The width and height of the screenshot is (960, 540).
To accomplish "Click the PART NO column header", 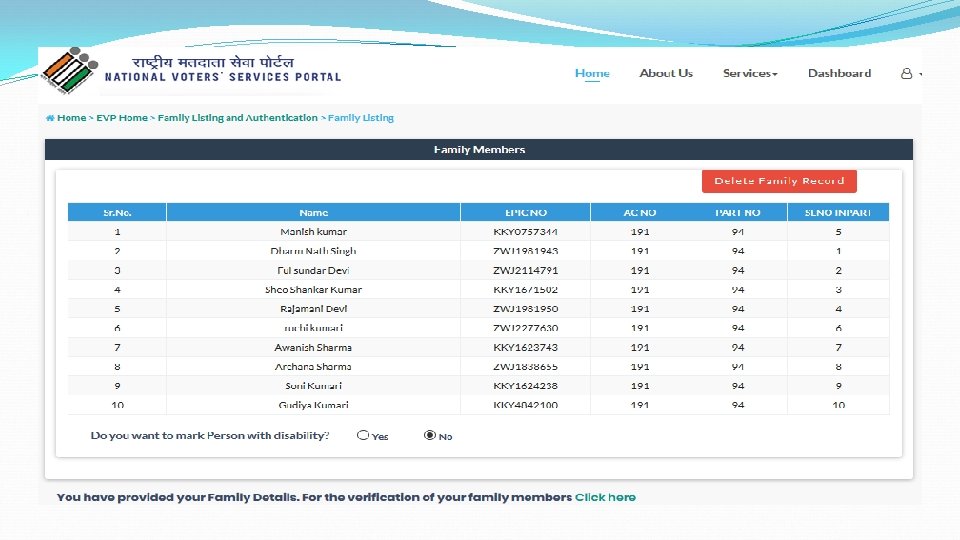I will click(738, 212).
